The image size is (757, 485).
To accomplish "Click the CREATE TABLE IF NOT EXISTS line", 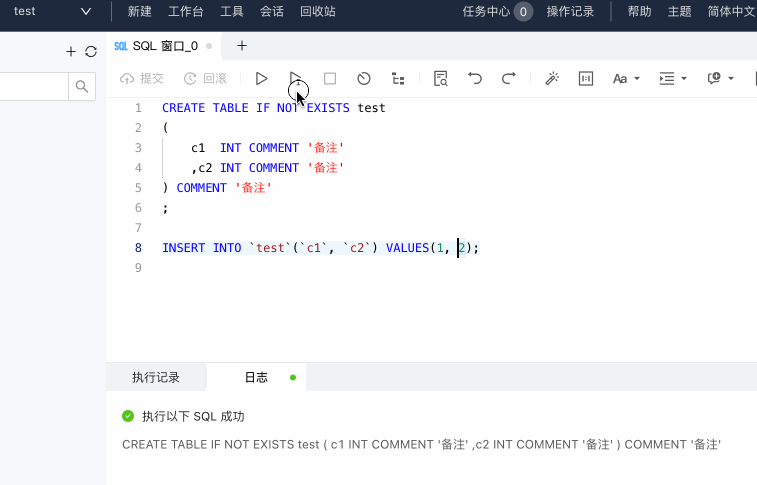I will [x=274, y=108].
